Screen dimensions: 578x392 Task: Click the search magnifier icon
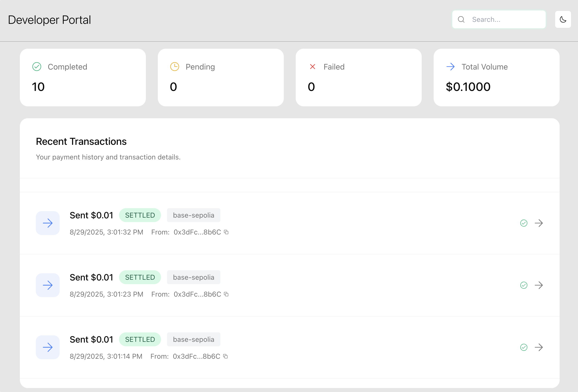coord(461,19)
